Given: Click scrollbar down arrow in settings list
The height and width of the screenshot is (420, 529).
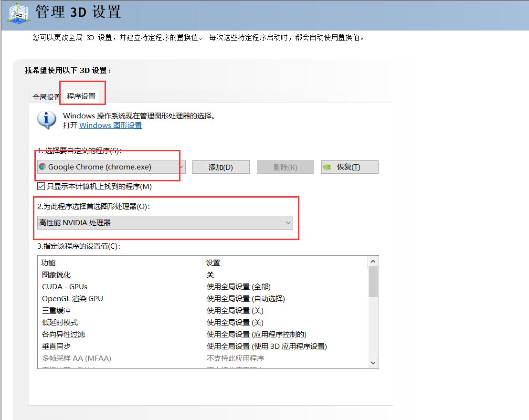Looking at the screenshot, I should coord(373,363).
